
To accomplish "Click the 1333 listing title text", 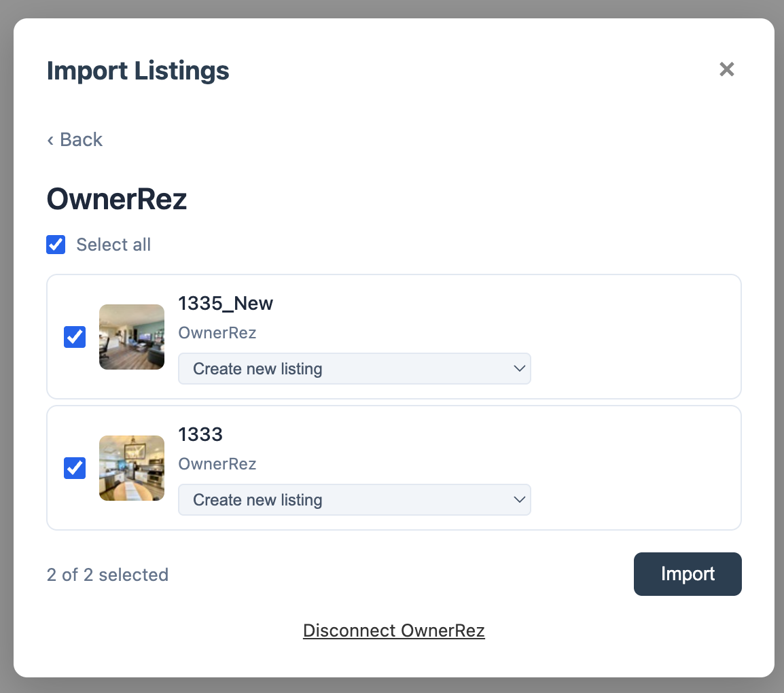I will (x=200, y=434).
